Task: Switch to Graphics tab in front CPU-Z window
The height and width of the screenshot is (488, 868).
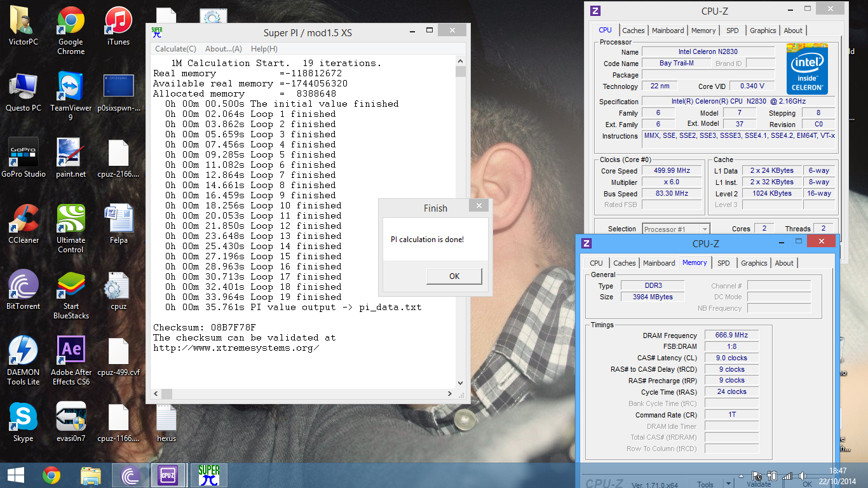Action: 754,263
